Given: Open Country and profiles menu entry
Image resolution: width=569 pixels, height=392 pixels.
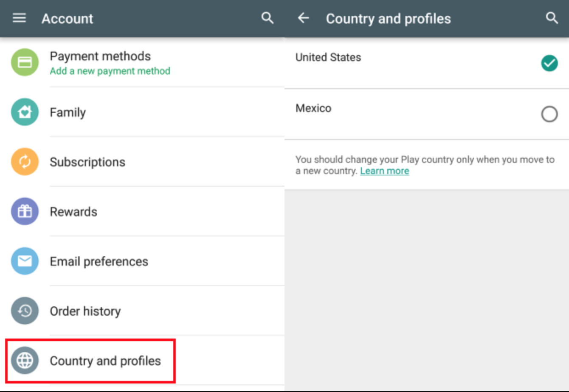Looking at the screenshot, I should [142, 361].
